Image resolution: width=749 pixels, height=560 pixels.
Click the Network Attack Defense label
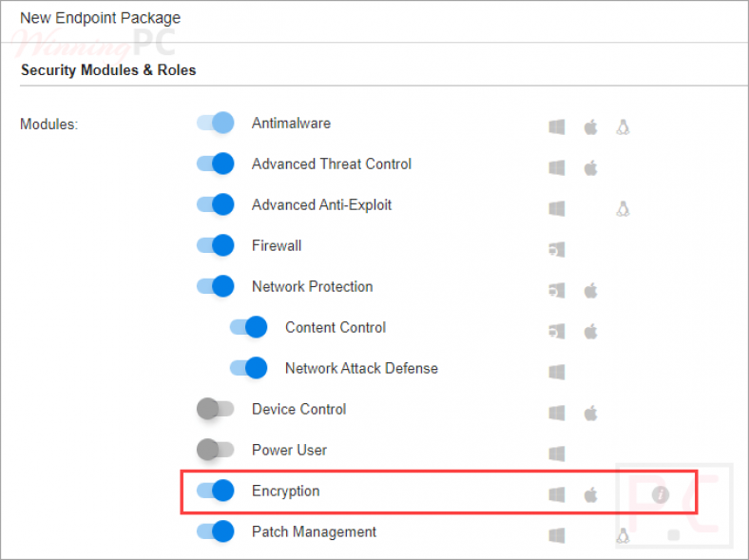coord(361,368)
